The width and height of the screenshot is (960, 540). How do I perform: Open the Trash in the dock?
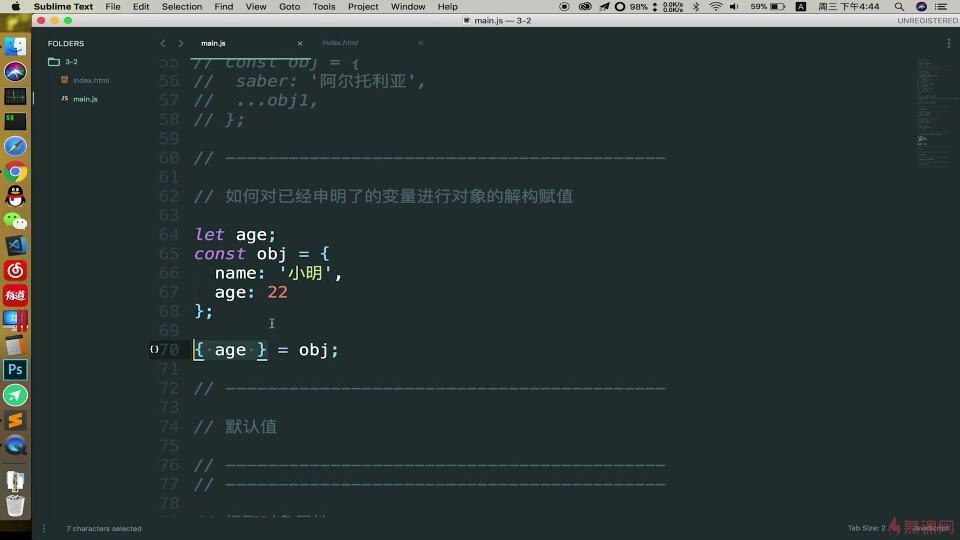pyautogui.click(x=15, y=506)
